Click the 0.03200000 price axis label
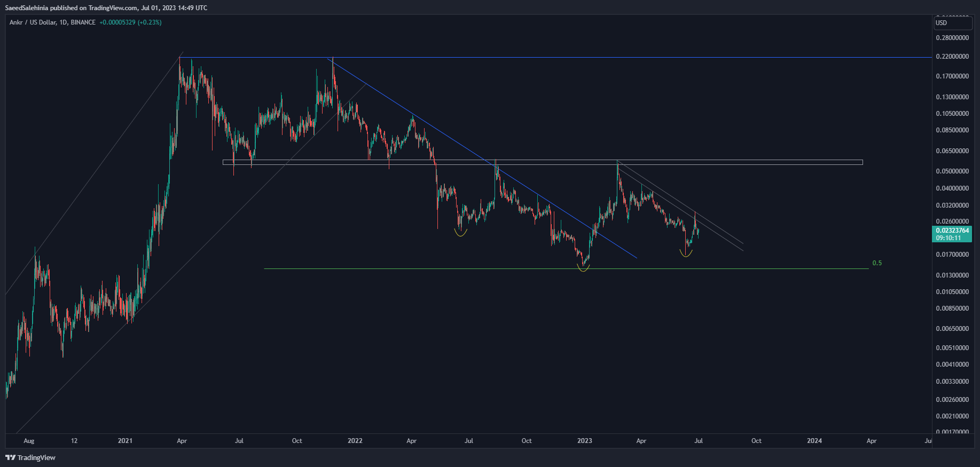This screenshot has width=980, height=467. (x=952, y=205)
